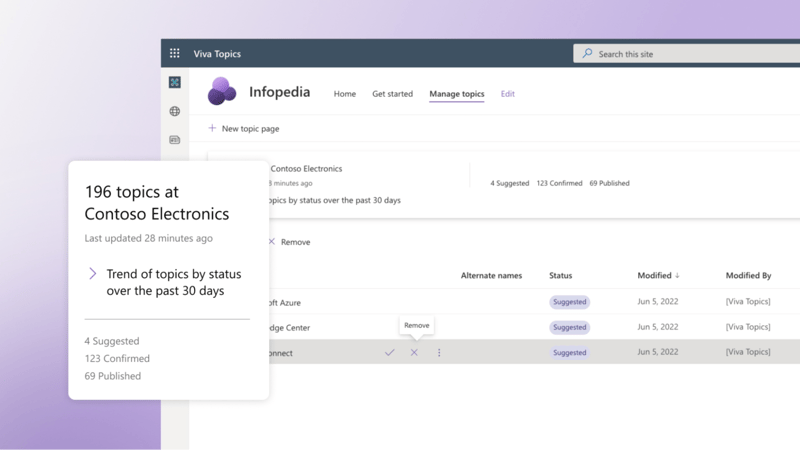Click the New topic page button
Screen dimensions: 800x450
tap(244, 129)
